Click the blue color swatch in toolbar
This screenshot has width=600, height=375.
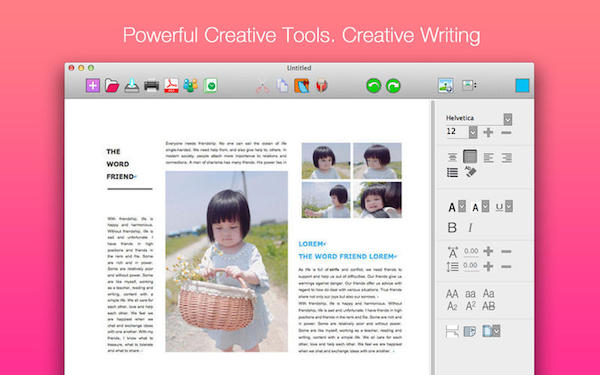[522, 85]
